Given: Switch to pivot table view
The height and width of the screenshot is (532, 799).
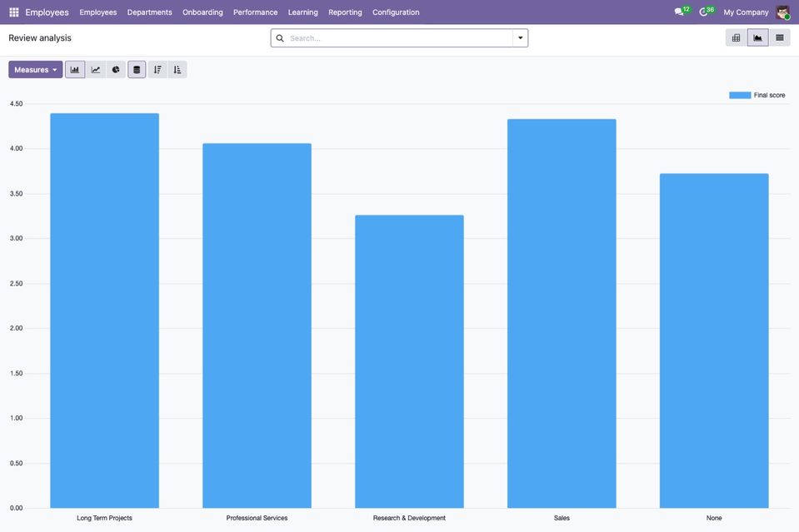Looking at the screenshot, I should tap(736, 37).
